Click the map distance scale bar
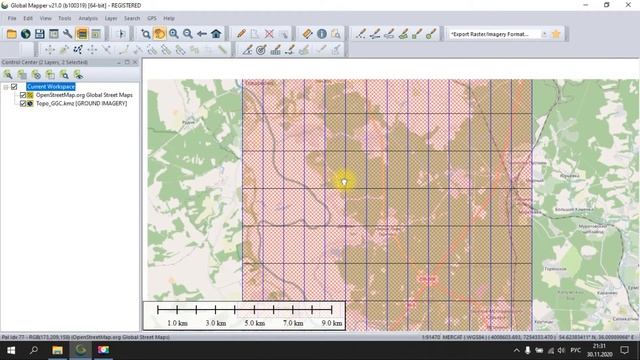Screen dimensions: 640x360 [x=244, y=316]
